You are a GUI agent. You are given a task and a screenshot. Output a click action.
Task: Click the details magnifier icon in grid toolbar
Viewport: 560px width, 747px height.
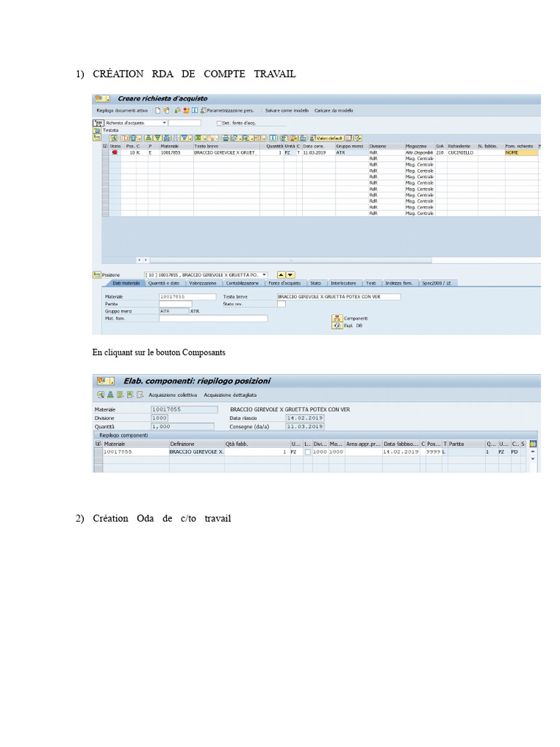pyautogui.click(x=113, y=138)
